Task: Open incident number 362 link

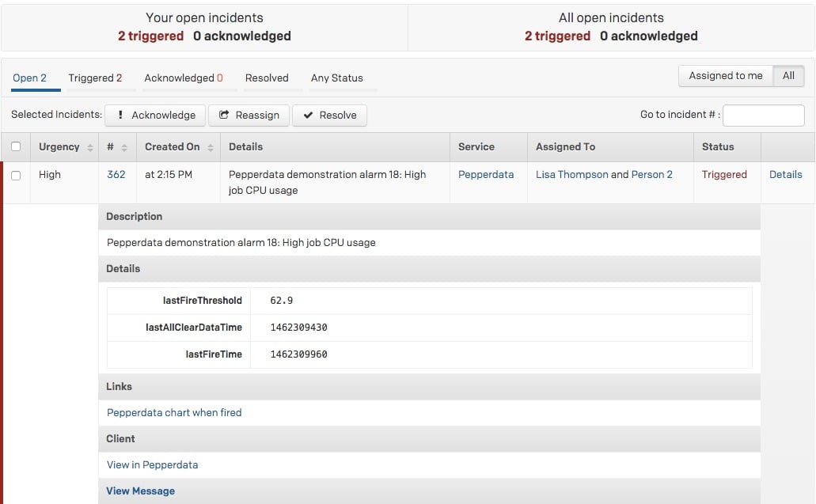Action: point(116,175)
